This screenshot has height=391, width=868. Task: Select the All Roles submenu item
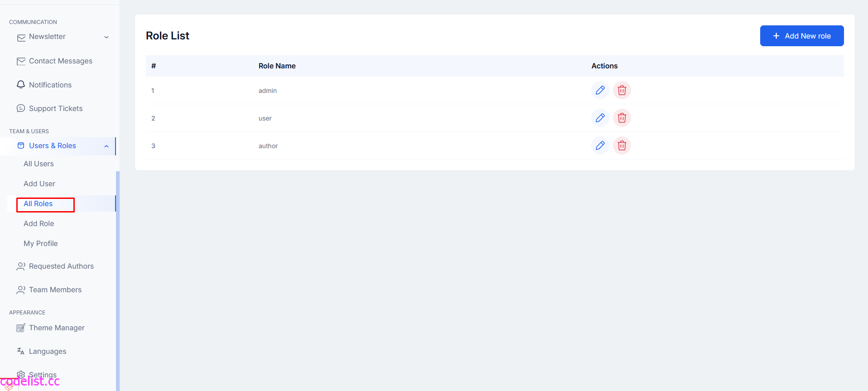(x=38, y=203)
